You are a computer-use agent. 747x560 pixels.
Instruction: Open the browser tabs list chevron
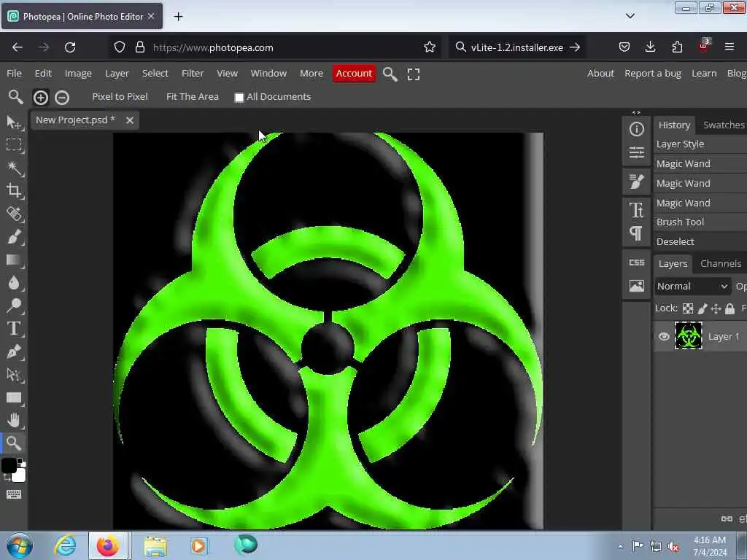coord(630,16)
